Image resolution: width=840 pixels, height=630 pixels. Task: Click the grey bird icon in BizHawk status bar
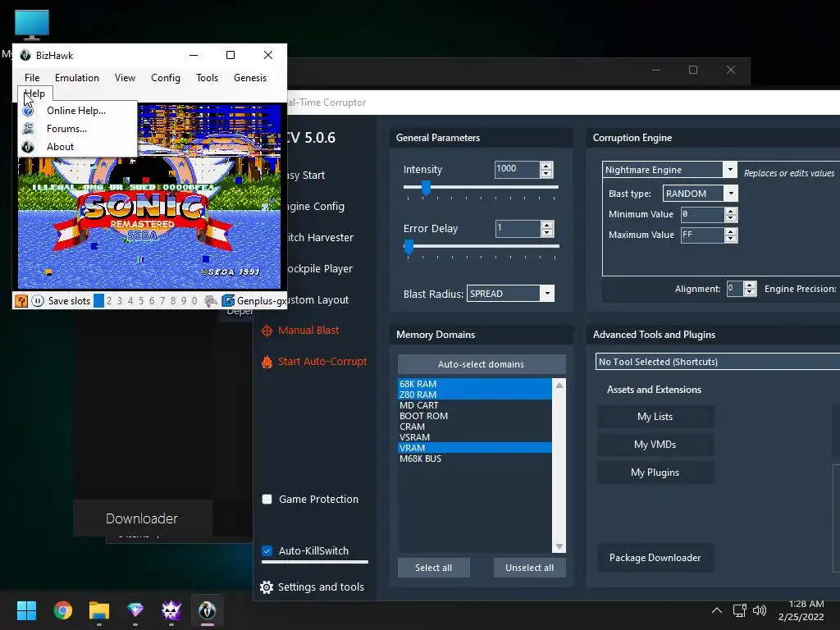211,300
